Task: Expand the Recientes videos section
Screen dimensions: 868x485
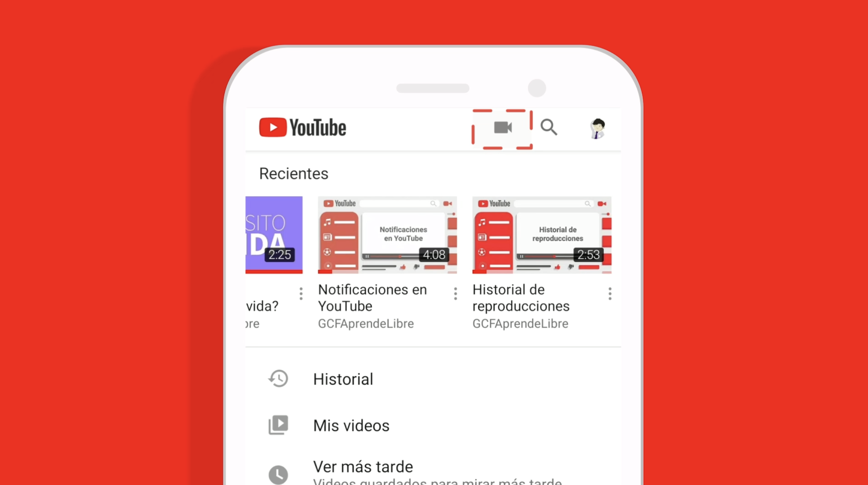Action: tap(293, 173)
